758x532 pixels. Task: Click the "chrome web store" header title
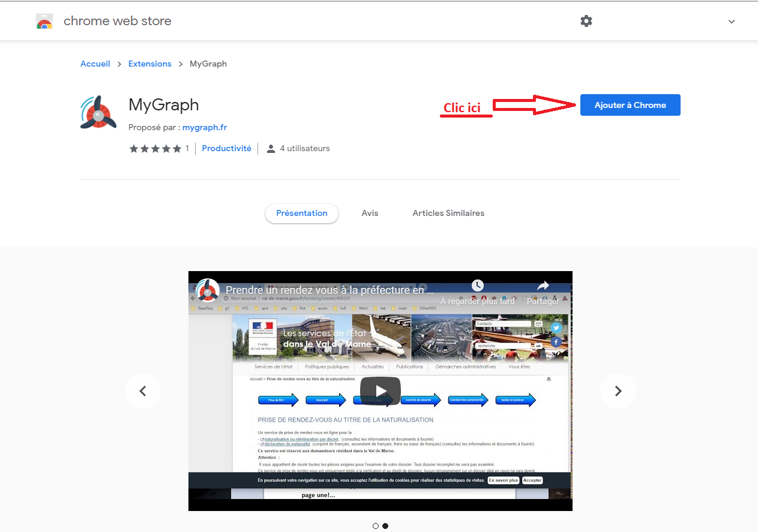[x=118, y=21]
